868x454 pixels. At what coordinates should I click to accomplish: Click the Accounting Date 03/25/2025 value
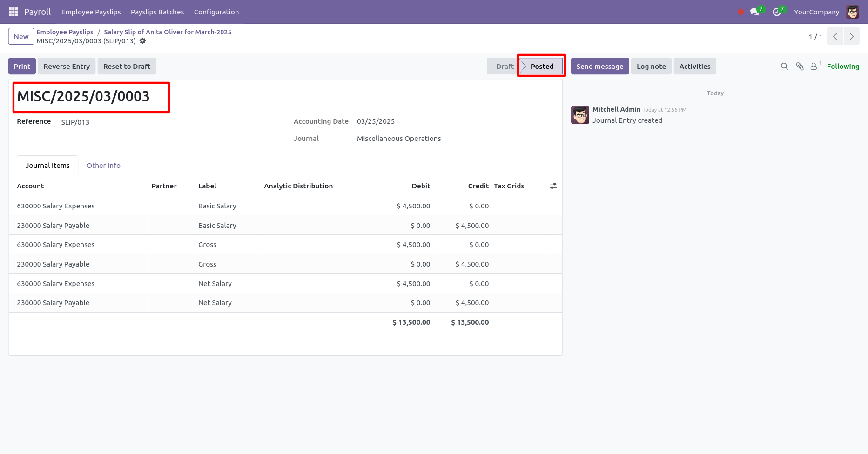click(376, 121)
